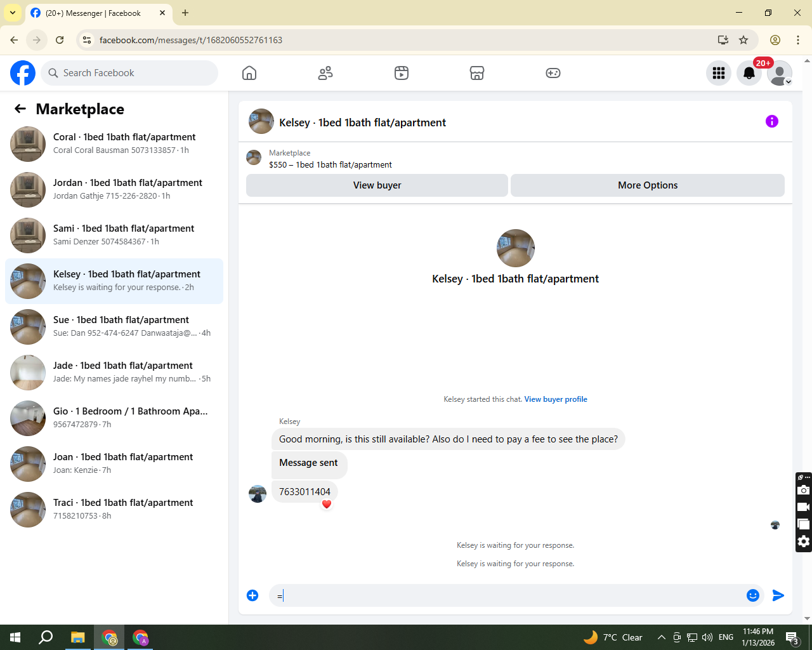812x650 pixels.
Task: Click the Message sent bubble
Action: (309, 465)
